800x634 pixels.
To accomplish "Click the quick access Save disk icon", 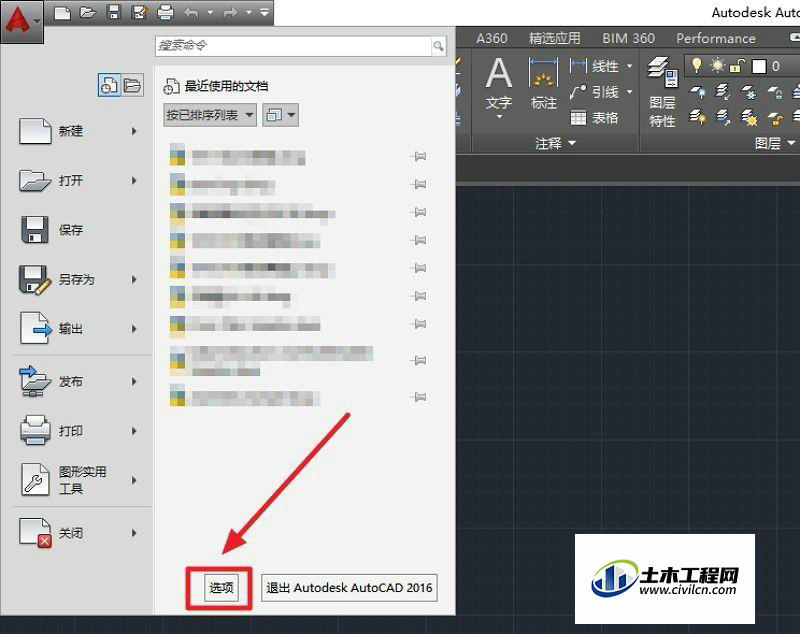I will coord(114,12).
